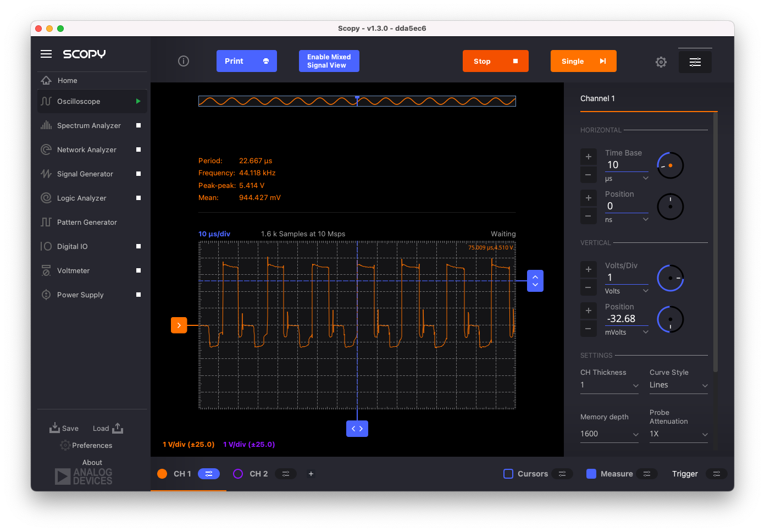Image resolution: width=765 pixels, height=532 pixels.
Task: Open general settings gear icon
Action: (661, 62)
